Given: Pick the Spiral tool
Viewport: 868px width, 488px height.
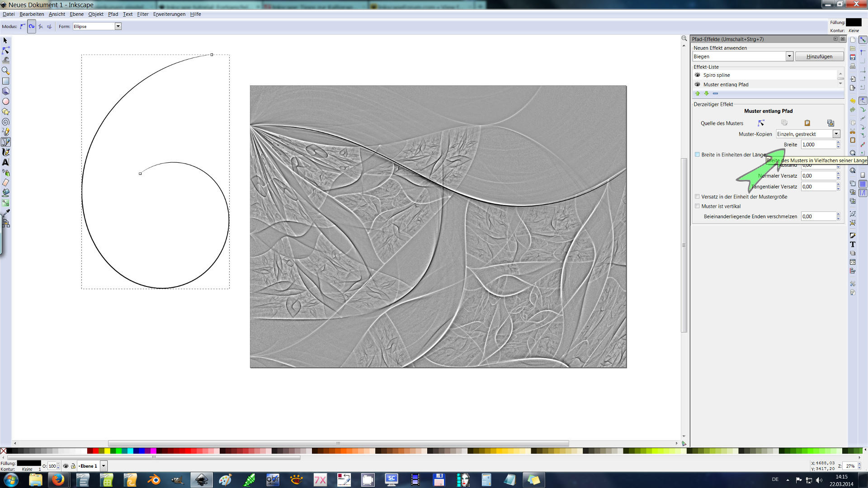Looking at the screenshot, I should (x=6, y=122).
